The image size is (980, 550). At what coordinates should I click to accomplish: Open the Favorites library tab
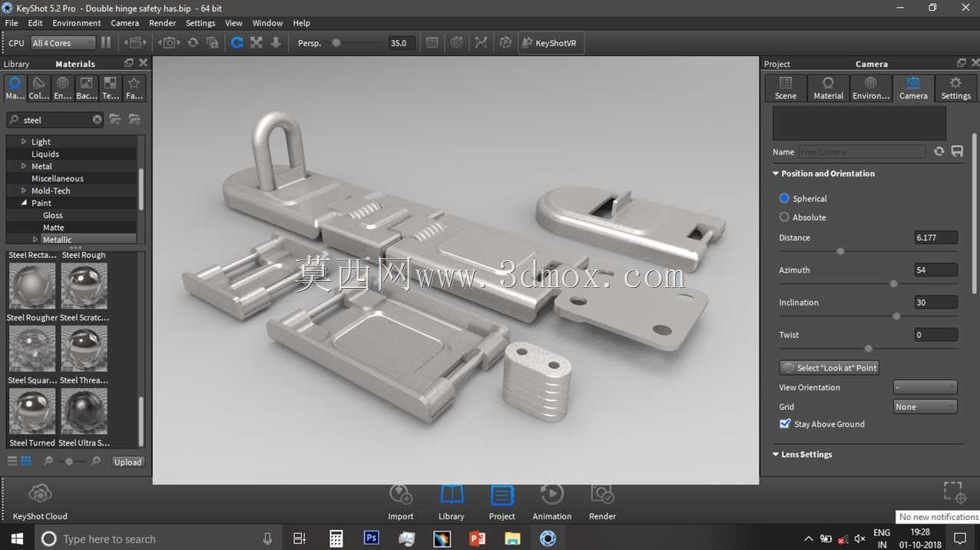[x=134, y=88]
